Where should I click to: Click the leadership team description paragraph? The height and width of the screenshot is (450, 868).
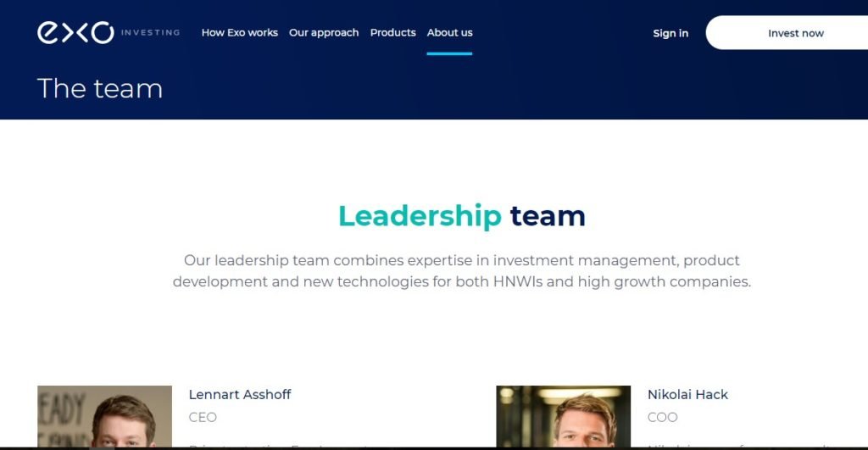[x=462, y=270]
